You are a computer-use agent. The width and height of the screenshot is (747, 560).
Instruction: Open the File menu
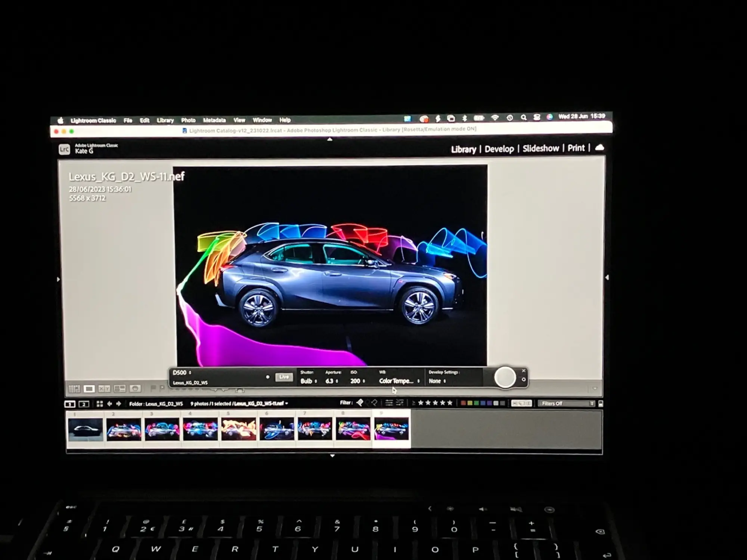coord(128,121)
